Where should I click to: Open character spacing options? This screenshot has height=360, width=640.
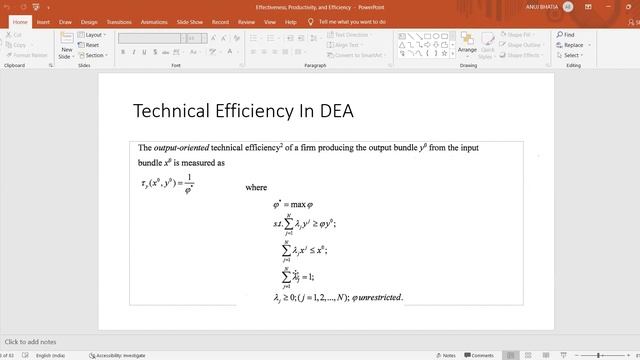tap(178, 52)
